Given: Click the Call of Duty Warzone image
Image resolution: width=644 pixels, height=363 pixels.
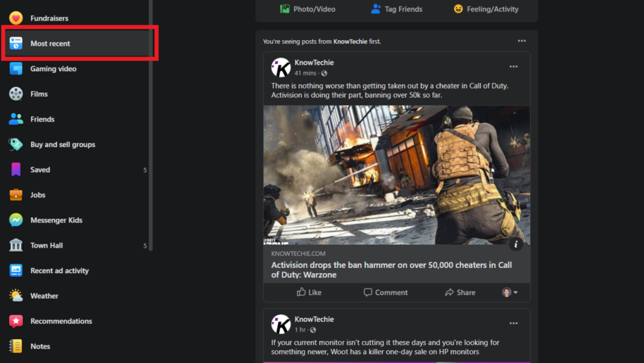Looking at the screenshot, I should coord(396,175).
